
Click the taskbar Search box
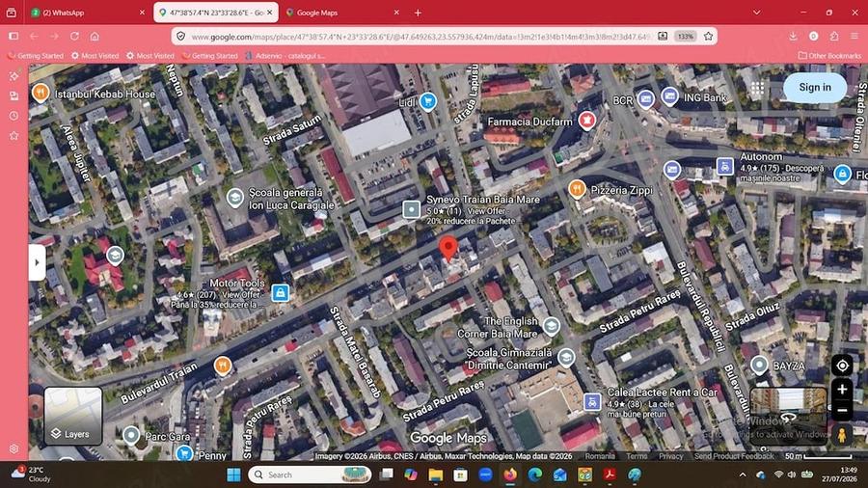point(310,474)
